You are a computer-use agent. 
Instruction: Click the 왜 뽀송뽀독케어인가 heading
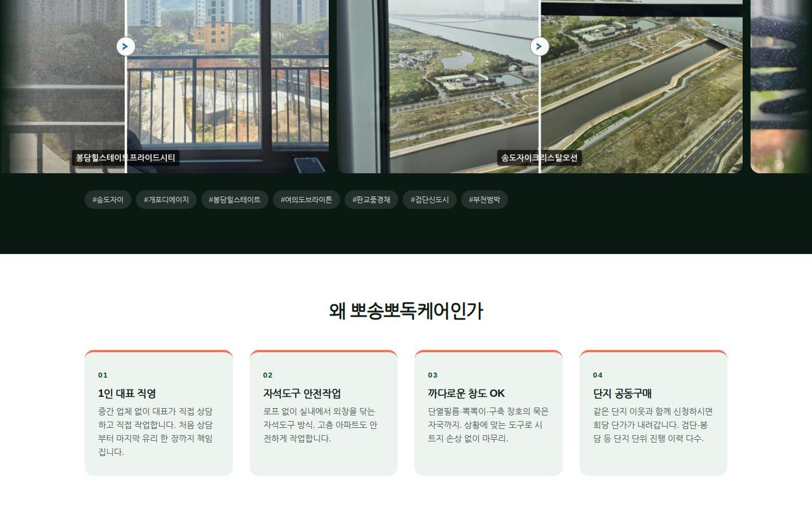[x=406, y=311]
